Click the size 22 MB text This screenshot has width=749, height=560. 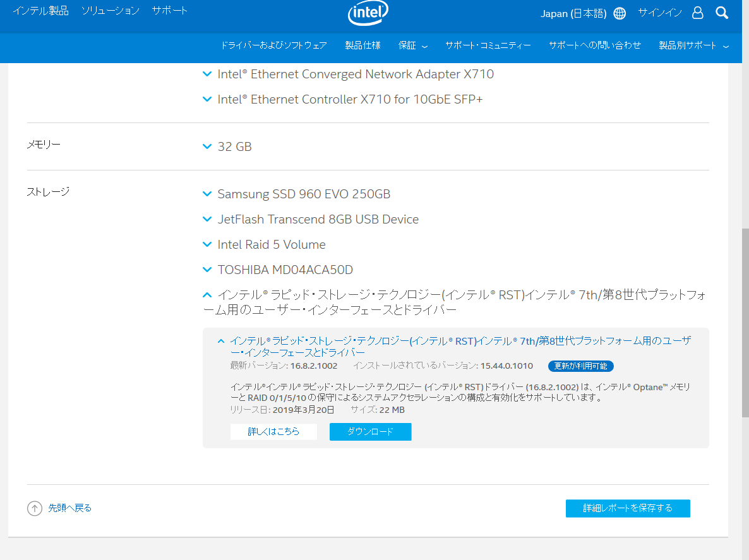392,410
